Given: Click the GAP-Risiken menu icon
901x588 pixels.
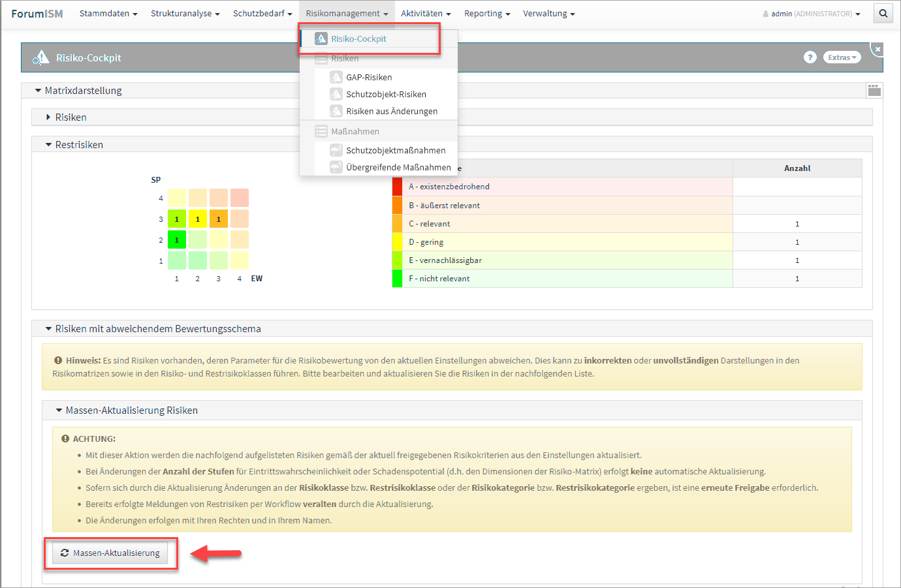Looking at the screenshot, I should tap(336, 77).
